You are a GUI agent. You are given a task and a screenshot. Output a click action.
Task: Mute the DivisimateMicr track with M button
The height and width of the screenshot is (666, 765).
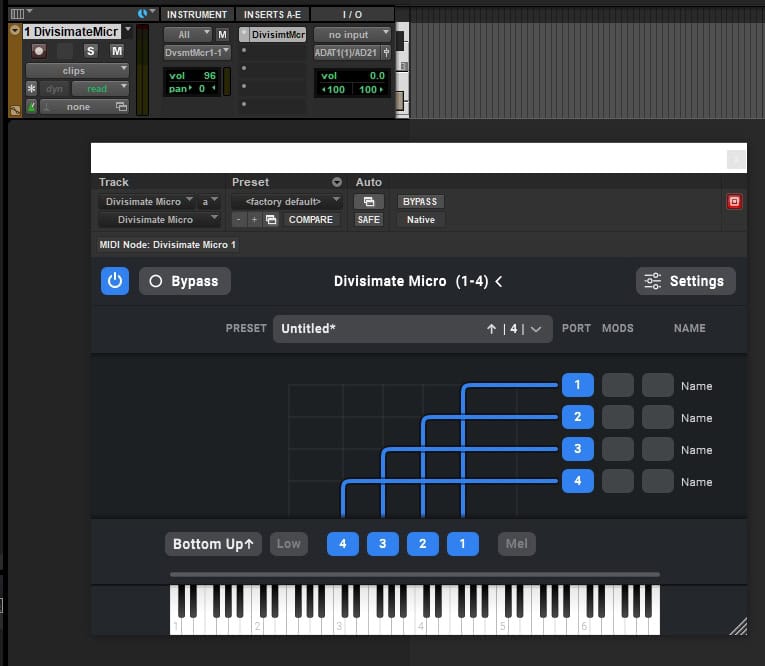(x=117, y=51)
